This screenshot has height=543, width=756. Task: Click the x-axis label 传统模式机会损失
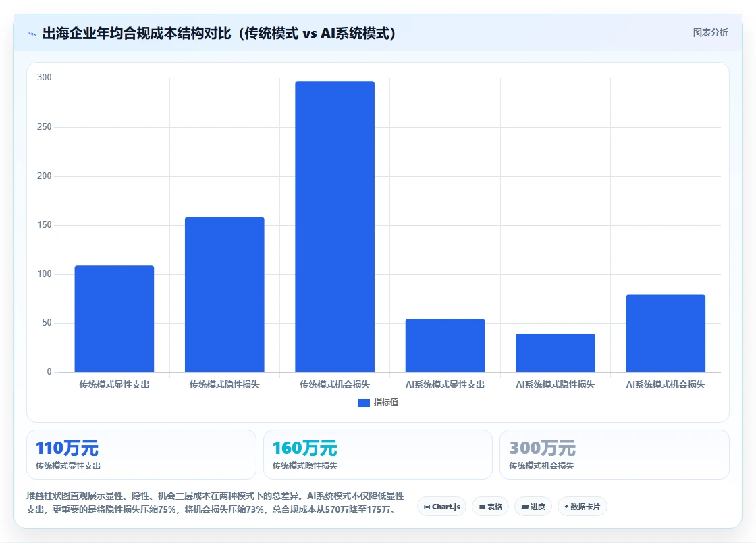[335, 384]
